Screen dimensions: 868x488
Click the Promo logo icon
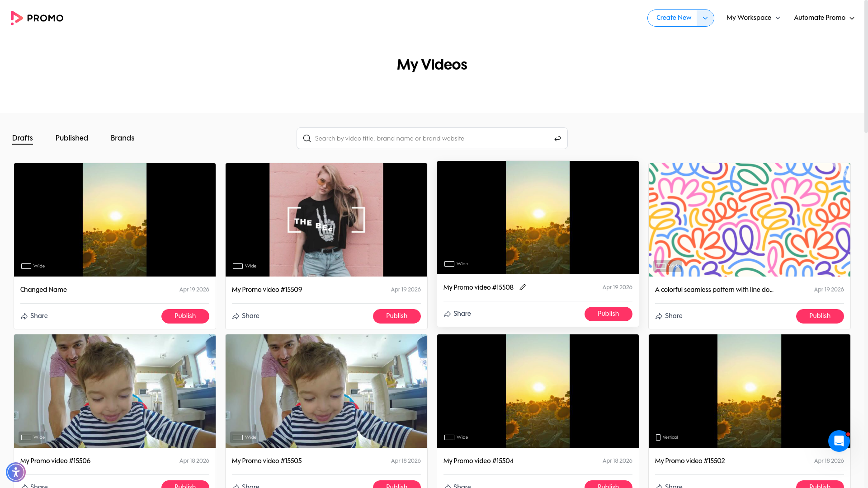tap(17, 18)
